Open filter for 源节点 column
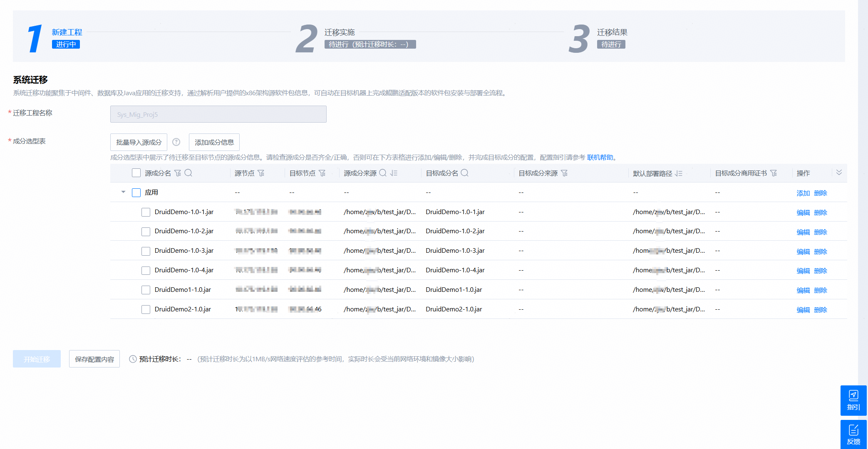Screen dimensions: 868x449 click(x=261, y=173)
